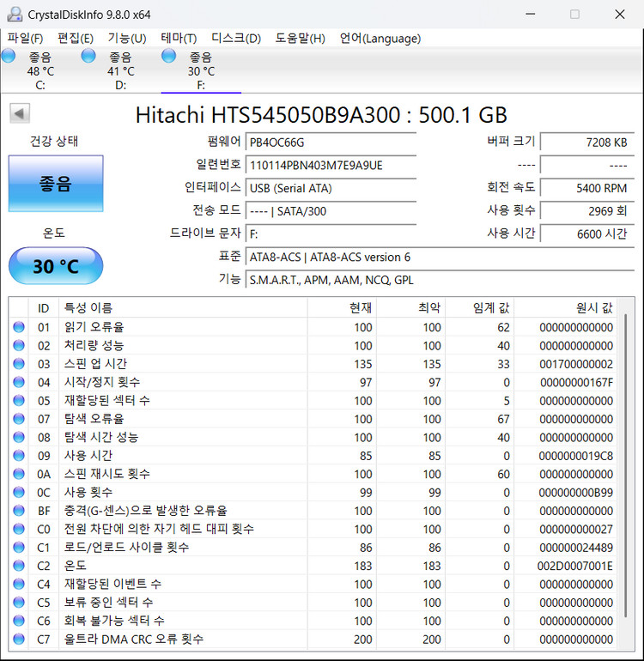
Task: Click status icon for C4 재할당된 이벤트 수
Action: (19, 584)
